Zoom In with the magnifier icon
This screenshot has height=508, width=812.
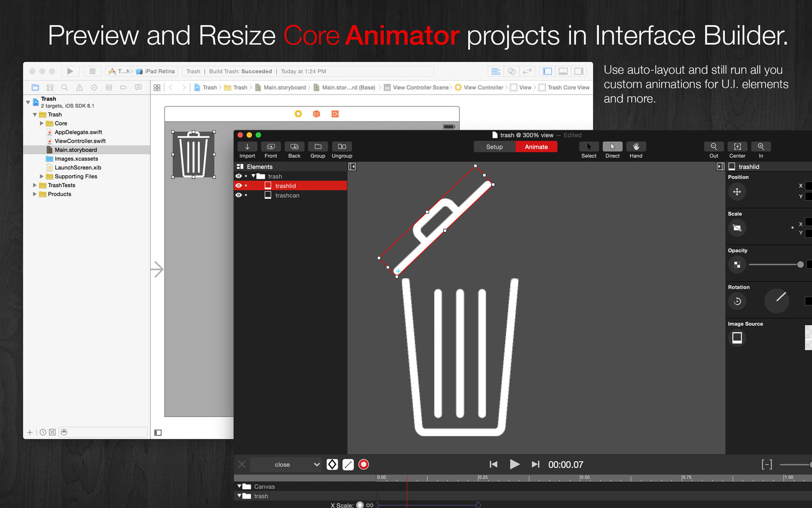(761, 147)
